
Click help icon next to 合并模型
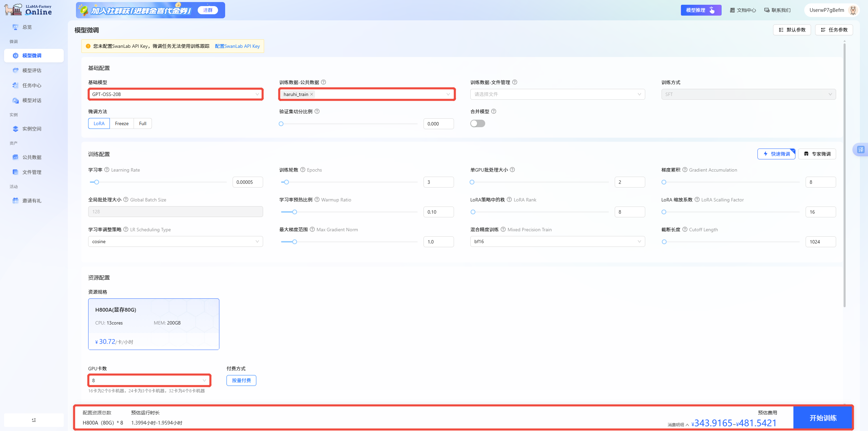[494, 112]
